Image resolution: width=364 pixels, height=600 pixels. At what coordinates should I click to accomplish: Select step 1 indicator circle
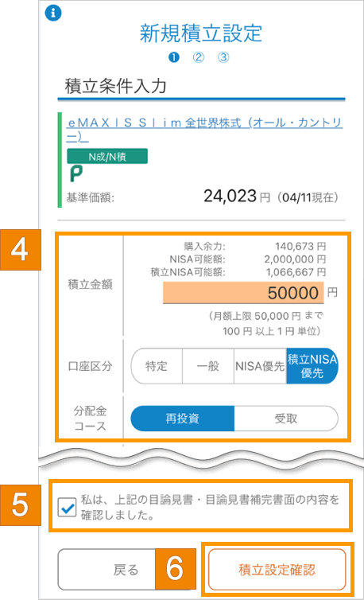tap(174, 57)
